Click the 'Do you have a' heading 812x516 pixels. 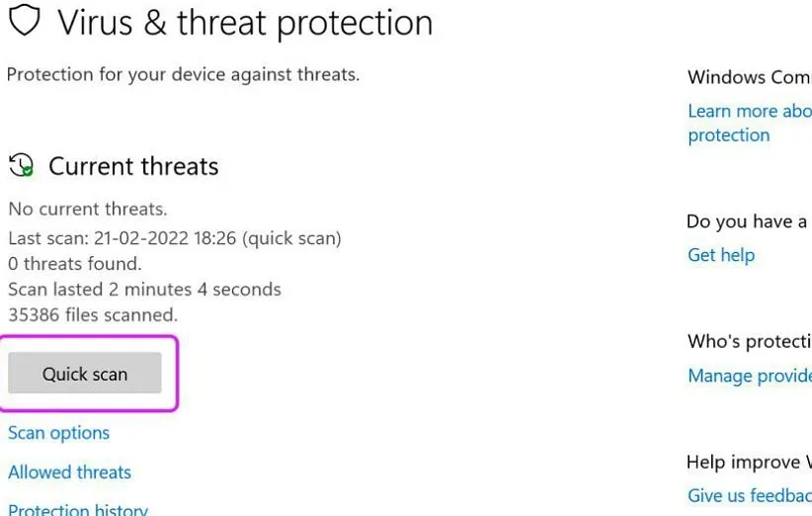pyautogui.click(x=747, y=221)
